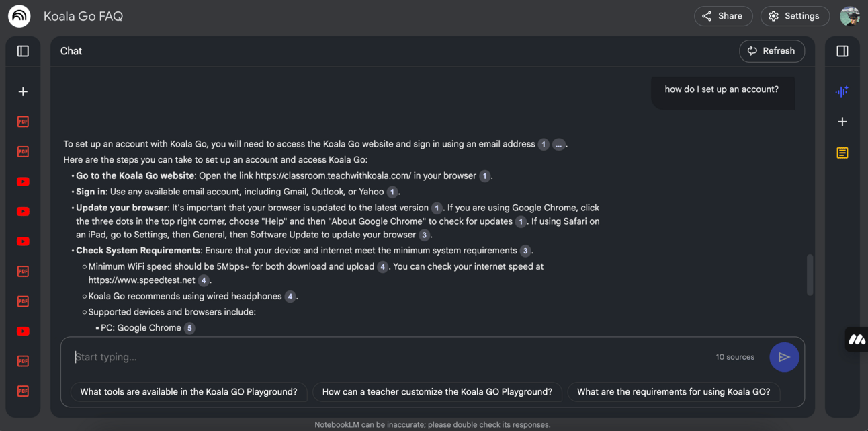Open the first PDF source icon

[x=23, y=122]
